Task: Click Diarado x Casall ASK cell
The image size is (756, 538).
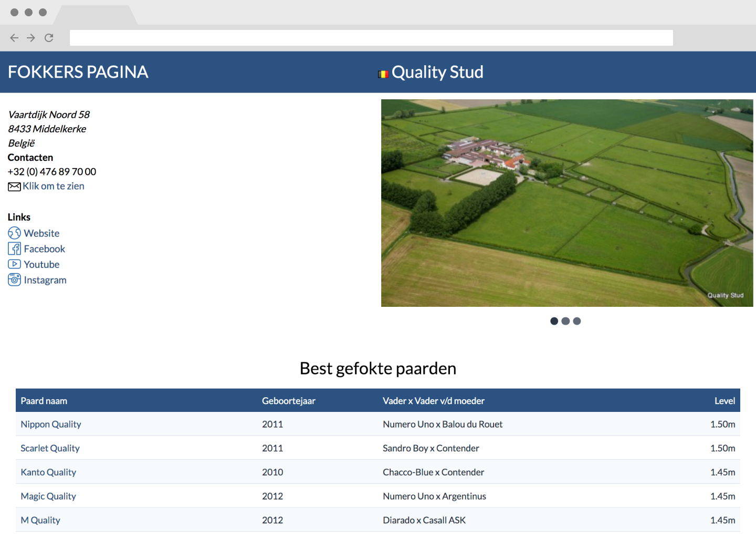Action: pos(424,520)
